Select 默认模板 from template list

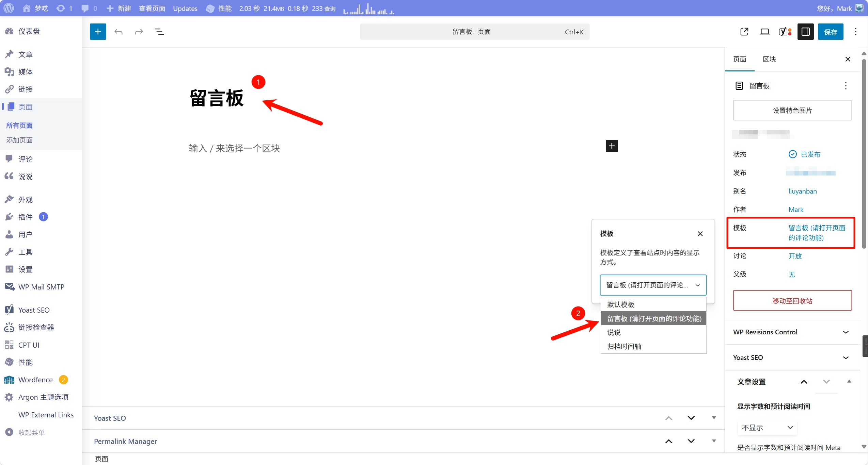tap(653, 304)
